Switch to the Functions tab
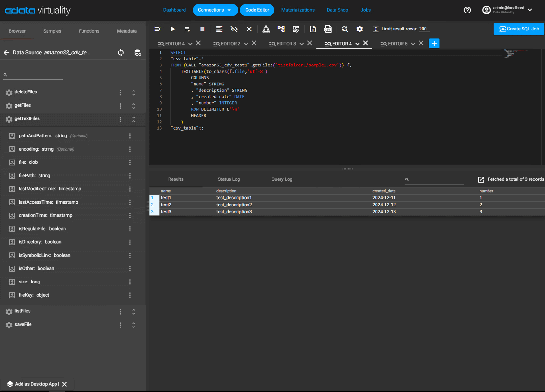 (x=89, y=31)
